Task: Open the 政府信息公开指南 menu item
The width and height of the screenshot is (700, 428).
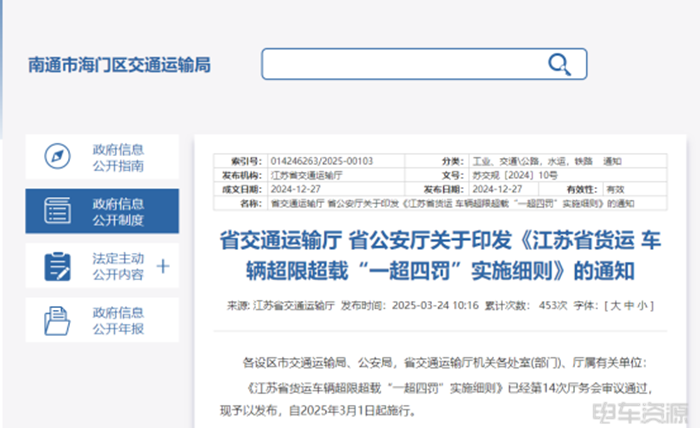Action: click(x=119, y=157)
